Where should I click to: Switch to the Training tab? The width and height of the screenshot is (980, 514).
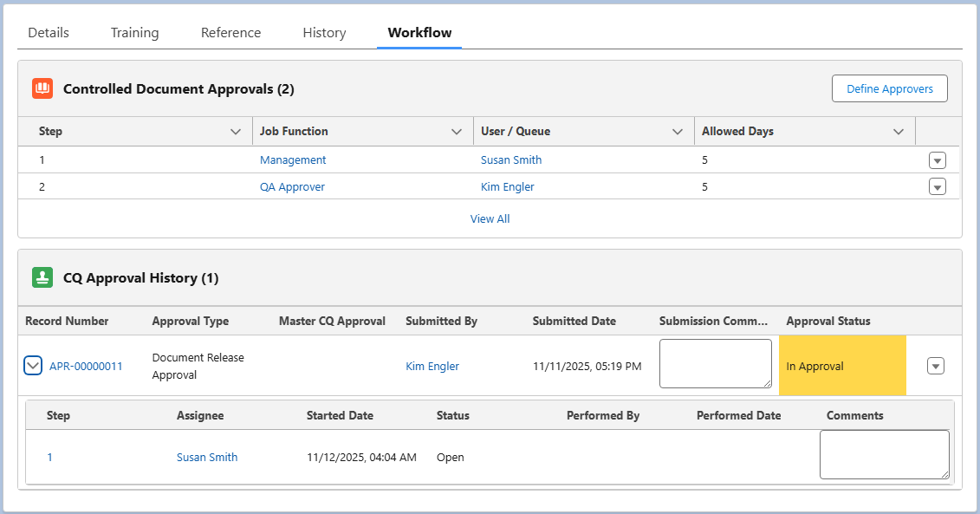[x=134, y=33]
